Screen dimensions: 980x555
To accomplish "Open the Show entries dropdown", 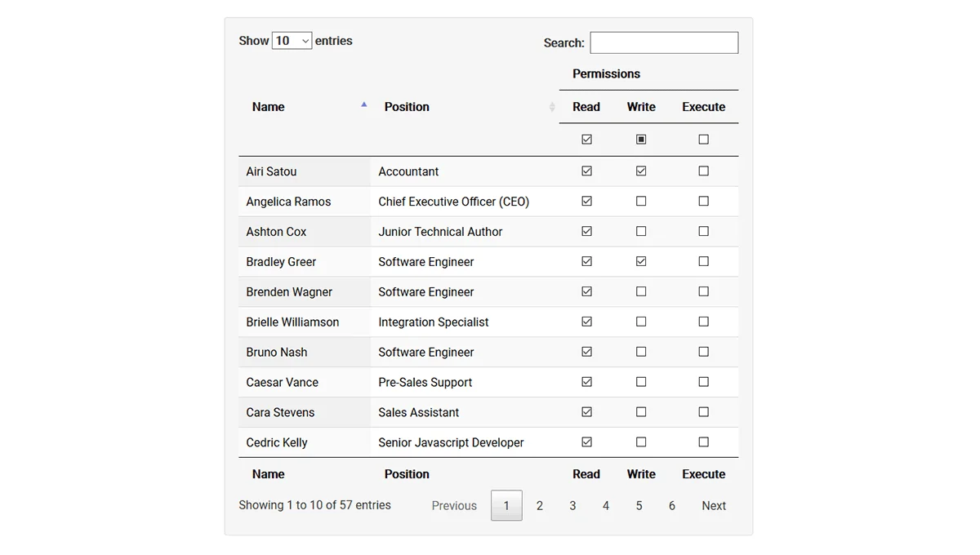I will coord(292,39).
